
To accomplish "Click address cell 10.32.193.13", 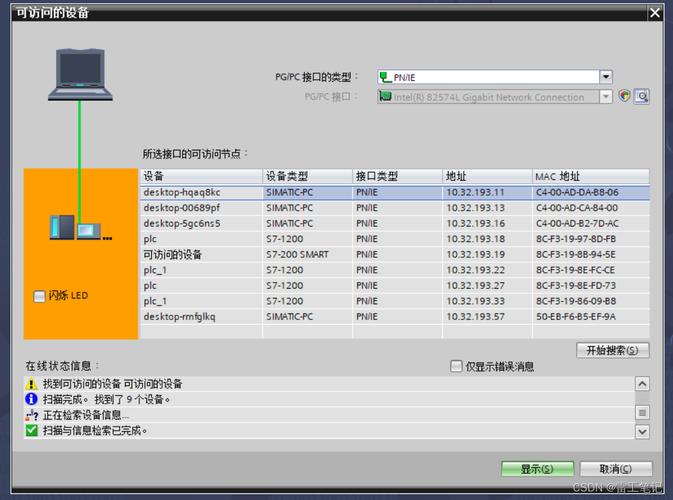I will point(487,208).
